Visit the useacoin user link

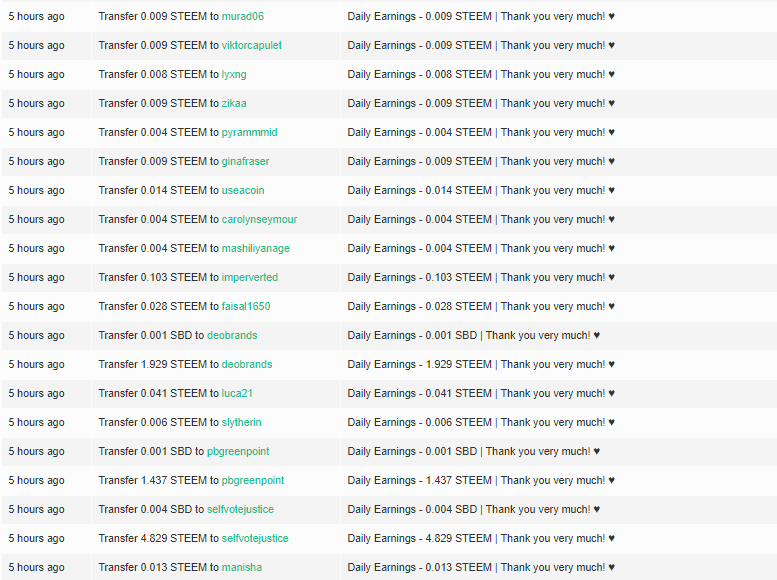(x=243, y=190)
